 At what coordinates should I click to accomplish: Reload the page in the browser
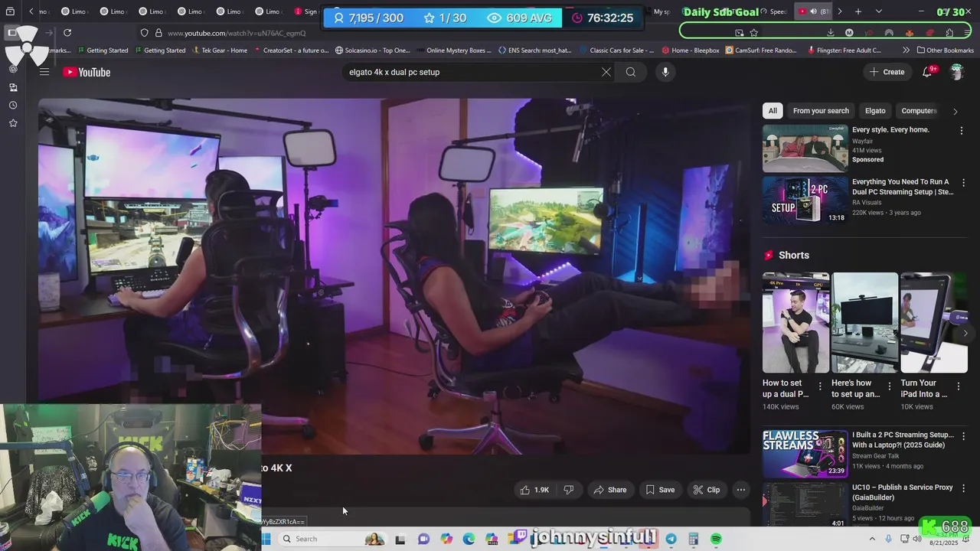67,33
